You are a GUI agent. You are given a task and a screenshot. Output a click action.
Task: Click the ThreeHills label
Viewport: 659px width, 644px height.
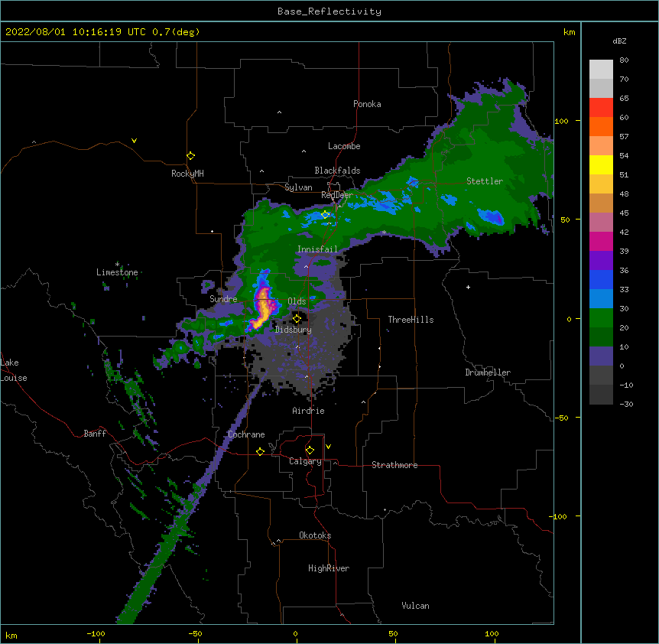pyautogui.click(x=411, y=320)
